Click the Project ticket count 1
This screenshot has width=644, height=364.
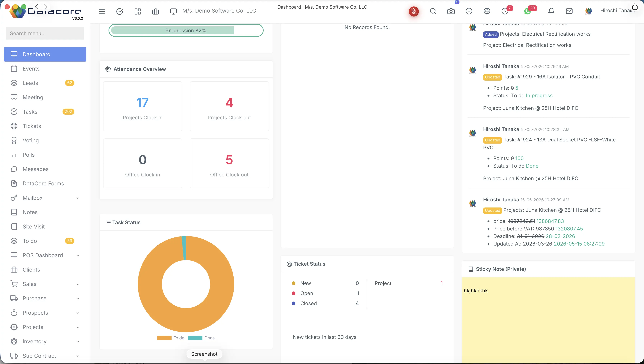click(x=442, y=283)
